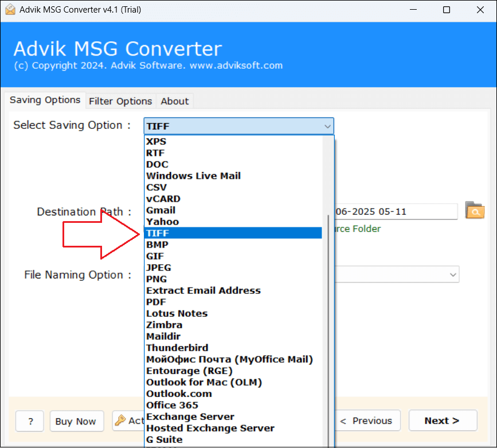This screenshot has width=497, height=448.
Task: Click the partially hidden Activate button
Action: (x=128, y=421)
